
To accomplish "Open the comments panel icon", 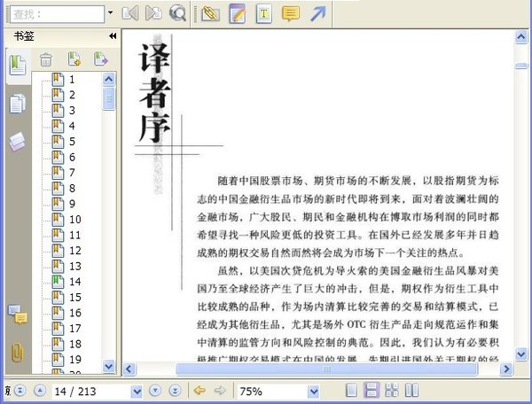I will (18, 315).
